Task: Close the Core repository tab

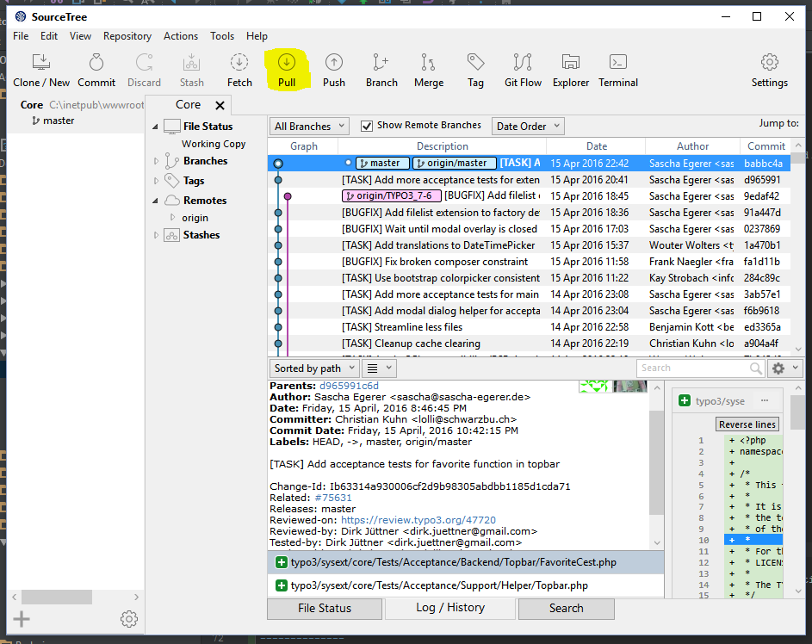Action: point(220,105)
